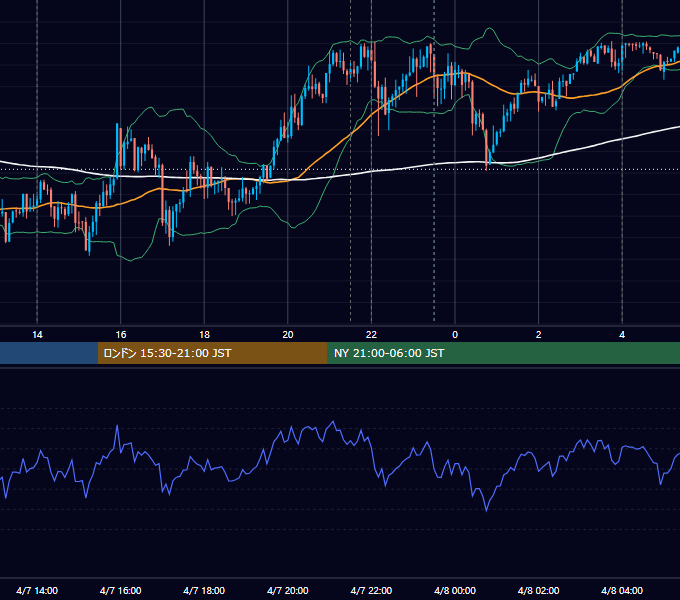Click the 16 hour label on price chart axis
This screenshot has width=680, height=600.
tap(121, 335)
